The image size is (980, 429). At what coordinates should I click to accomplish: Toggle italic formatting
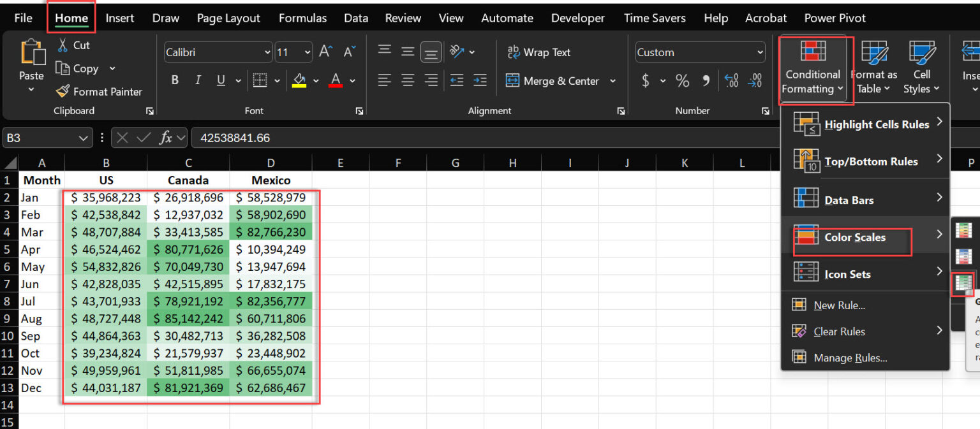tap(198, 80)
